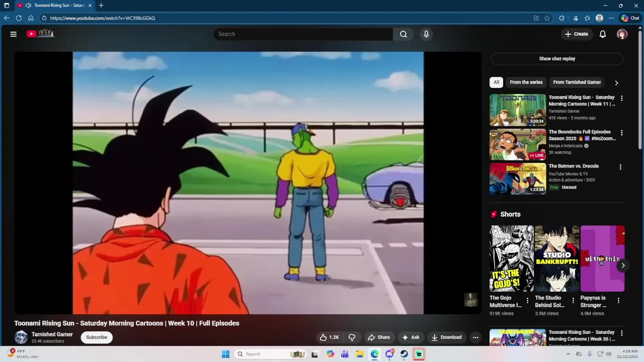Open Toonami Week 11 video thumbnail
The image size is (644, 362).
[x=518, y=110]
